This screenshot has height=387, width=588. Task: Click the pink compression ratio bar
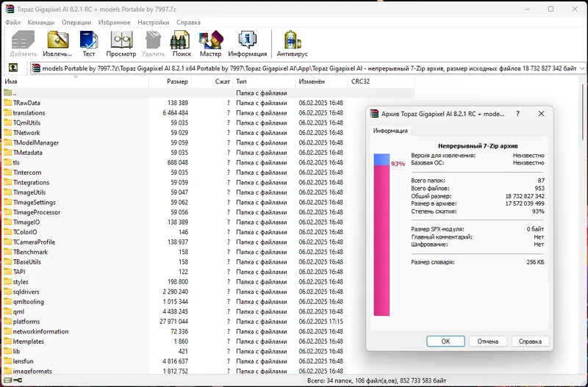pyautogui.click(x=381, y=241)
